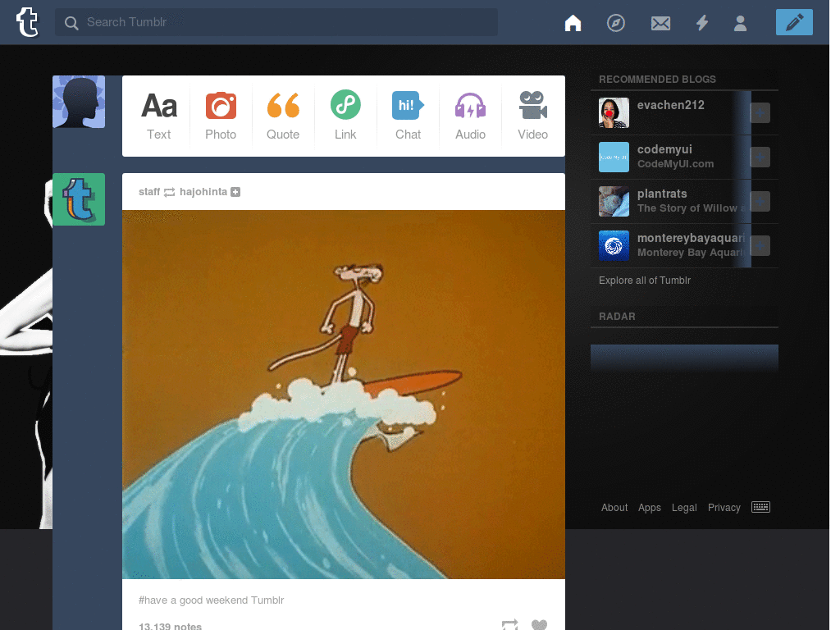Follow codemyui using the plus button

(760, 157)
